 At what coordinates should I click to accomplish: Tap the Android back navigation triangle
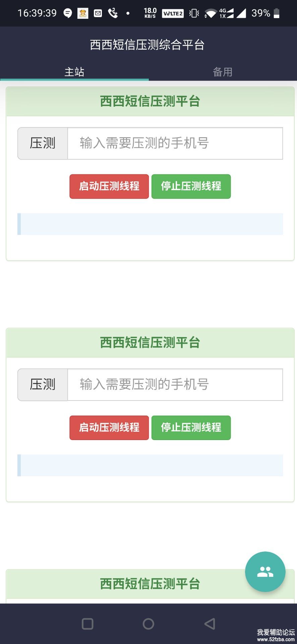click(x=210, y=624)
